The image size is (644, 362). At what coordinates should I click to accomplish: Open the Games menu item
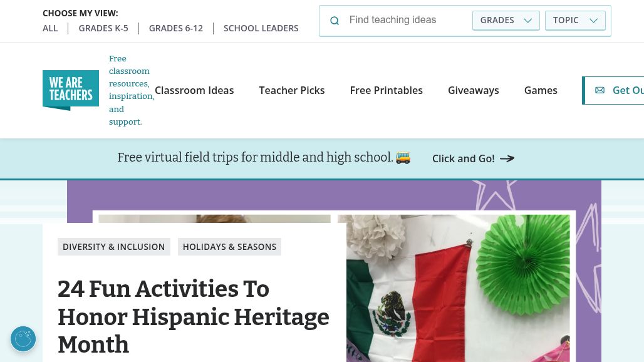pos(541,90)
